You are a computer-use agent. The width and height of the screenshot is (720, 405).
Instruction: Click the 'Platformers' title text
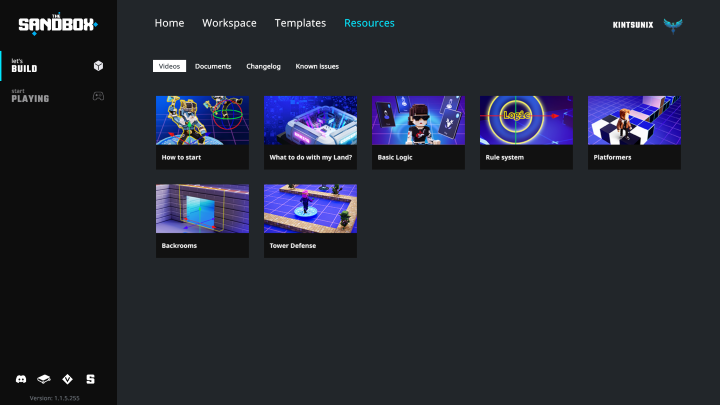[x=612, y=157]
